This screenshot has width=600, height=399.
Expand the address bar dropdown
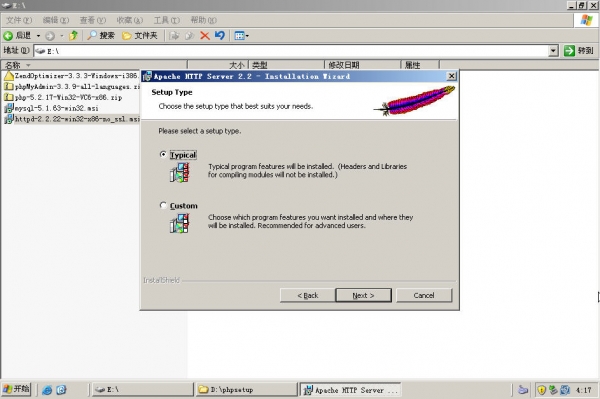553,50
